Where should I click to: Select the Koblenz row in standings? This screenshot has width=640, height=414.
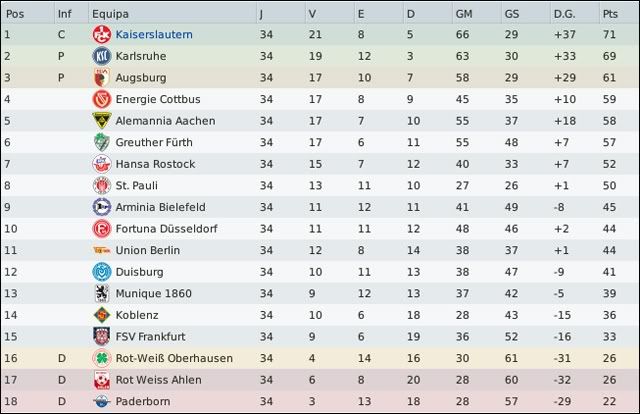320,315
